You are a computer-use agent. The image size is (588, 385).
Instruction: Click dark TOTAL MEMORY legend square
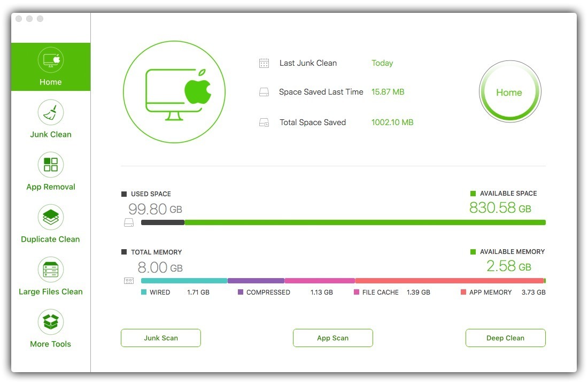pos(124,252)
